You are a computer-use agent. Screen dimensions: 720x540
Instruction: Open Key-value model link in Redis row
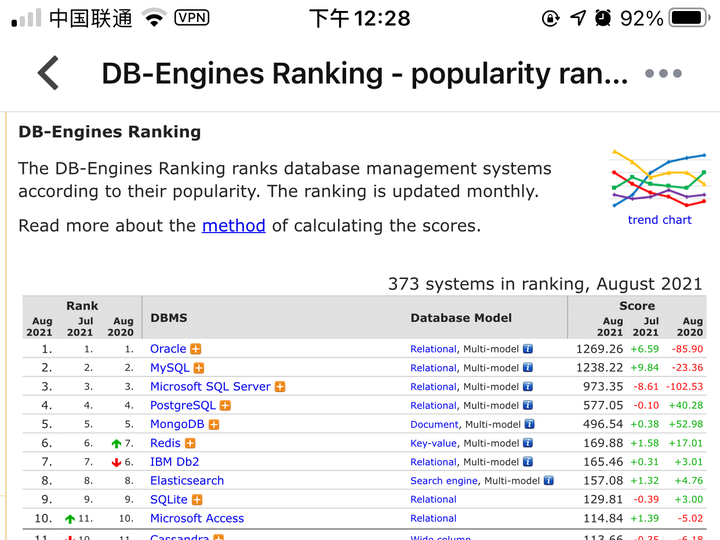[x=433, y=444]
